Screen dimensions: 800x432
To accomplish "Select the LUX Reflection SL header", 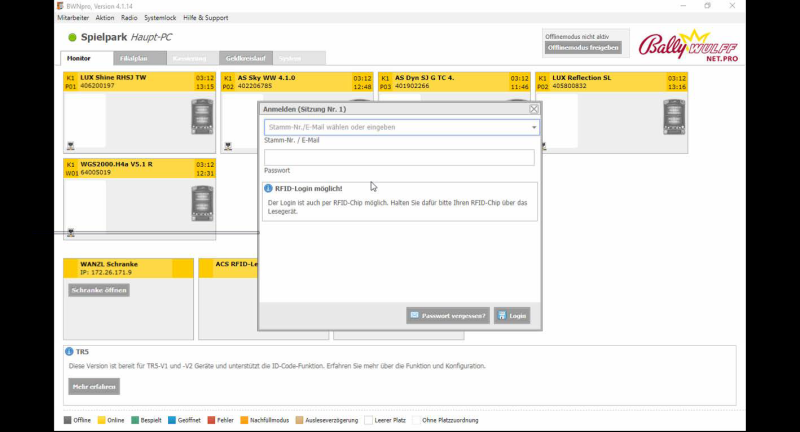I will 611,82.
